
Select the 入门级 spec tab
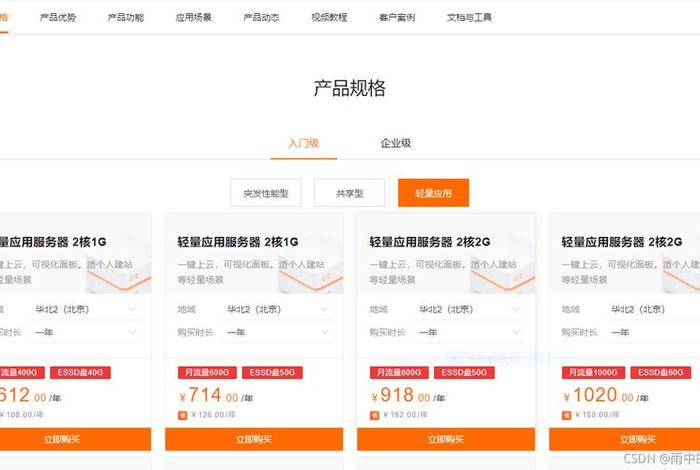pyautogui.click(x=304, y=143)
